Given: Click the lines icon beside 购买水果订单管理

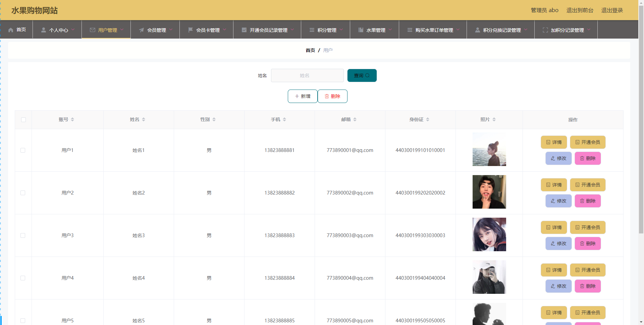Looking at the screenshot, I should (410, 30).
